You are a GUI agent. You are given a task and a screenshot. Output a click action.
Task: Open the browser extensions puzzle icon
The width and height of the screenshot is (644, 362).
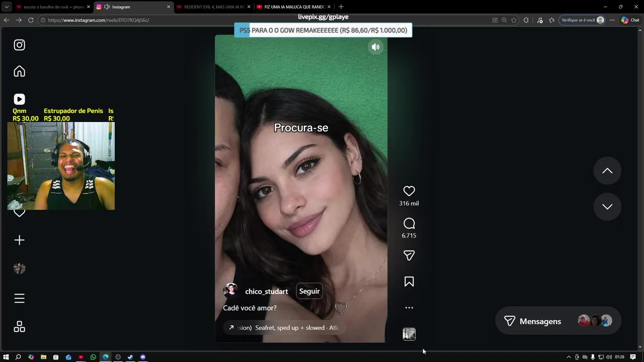526,20
